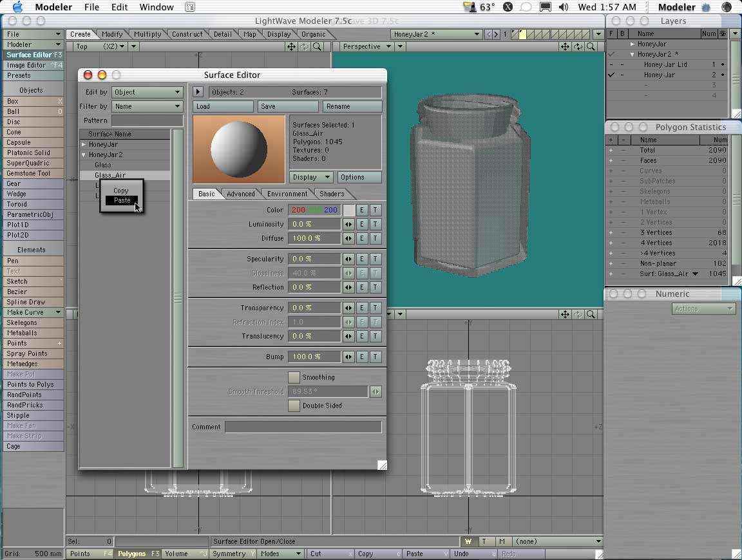Click plus for 3 Vertices in Polygon Statistics

pyautogui.click(x=611, y=233)
